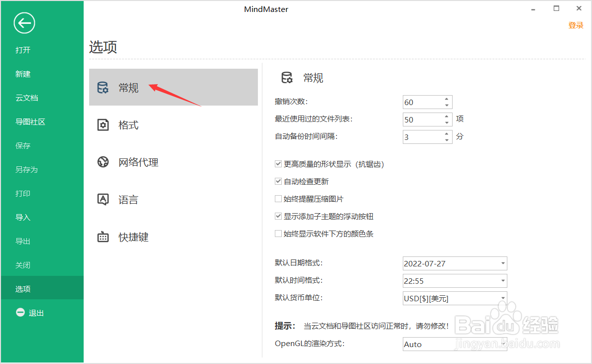Click the 快捷键 keyboard icon
Image resolution: width=592 pixels, height=364 pixels.
click(x=103, y=237)
